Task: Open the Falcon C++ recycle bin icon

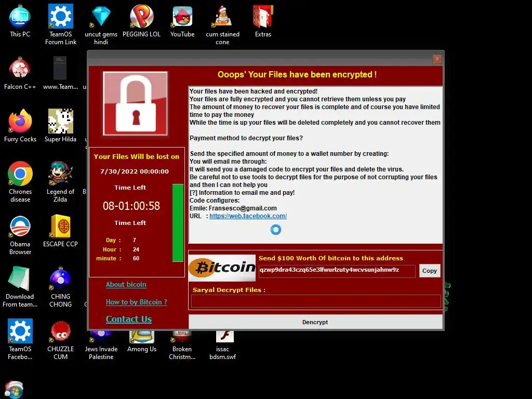Action: point(20,73)
